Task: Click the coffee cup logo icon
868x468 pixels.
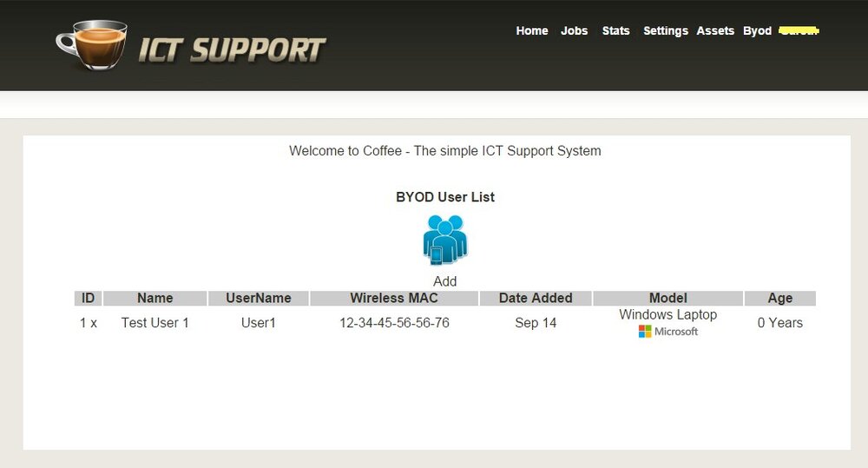Action: tap(92, 45)
